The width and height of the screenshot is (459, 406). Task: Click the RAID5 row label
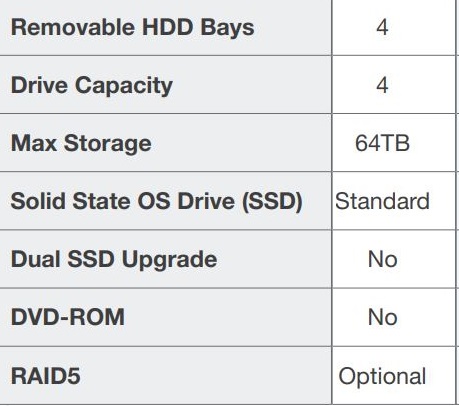click(x=46, y=376)
